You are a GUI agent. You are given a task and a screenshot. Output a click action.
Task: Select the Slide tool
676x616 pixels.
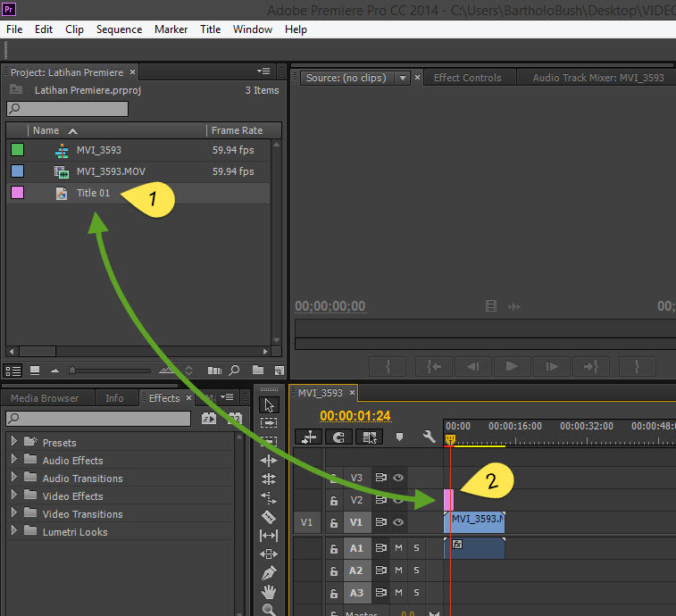tap(269, 554)
